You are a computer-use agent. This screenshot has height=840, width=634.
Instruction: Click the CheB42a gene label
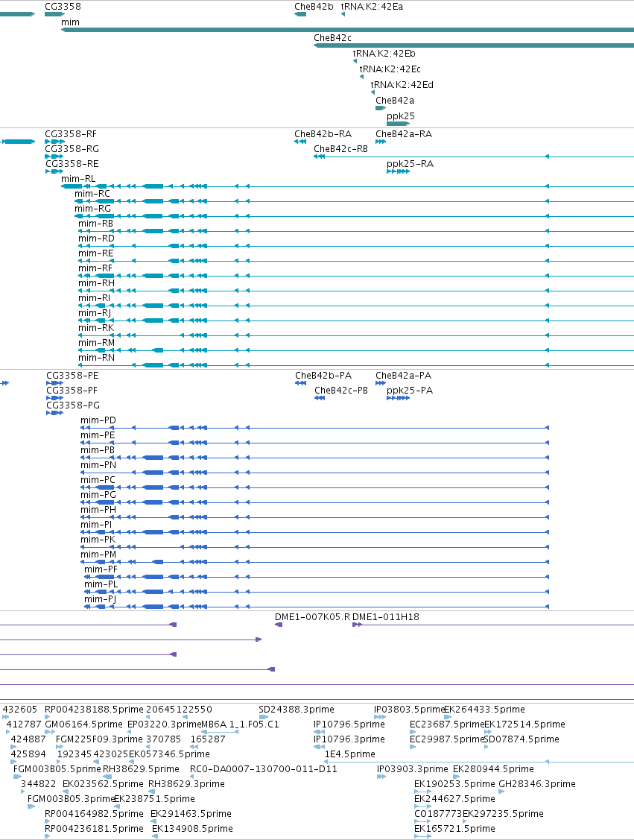click(x=395, y=100)
